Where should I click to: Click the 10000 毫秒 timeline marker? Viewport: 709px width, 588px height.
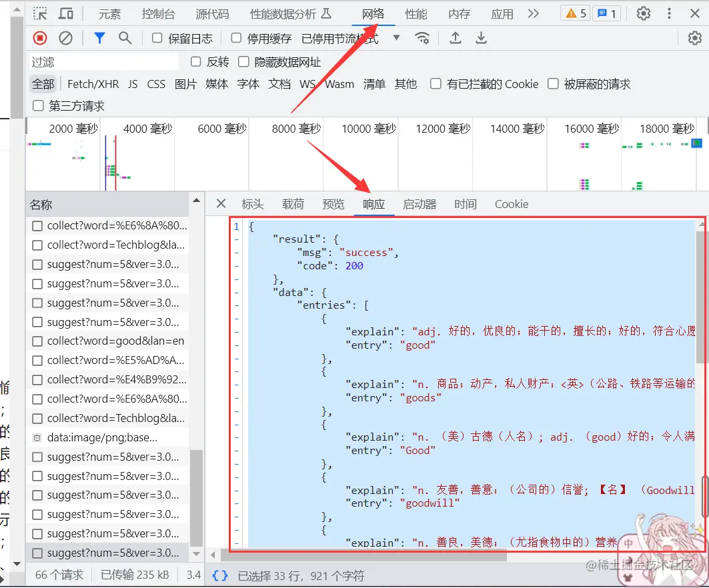click(369, 129)
